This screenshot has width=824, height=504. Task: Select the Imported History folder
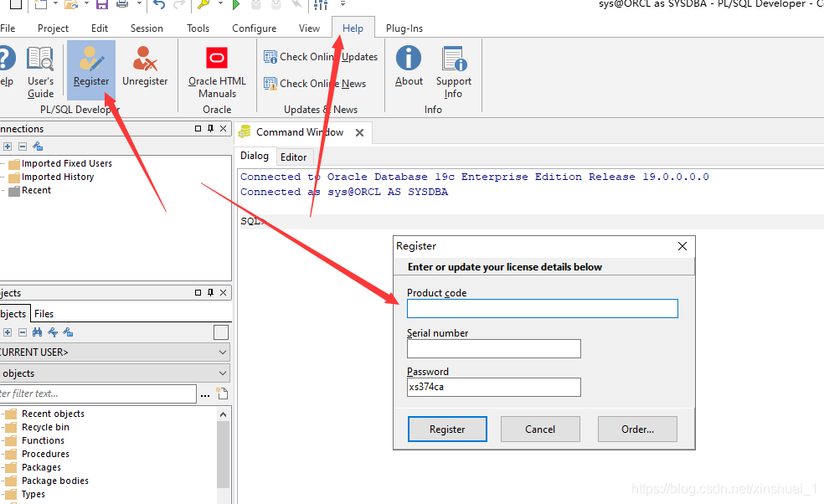[x=52, y=177]
